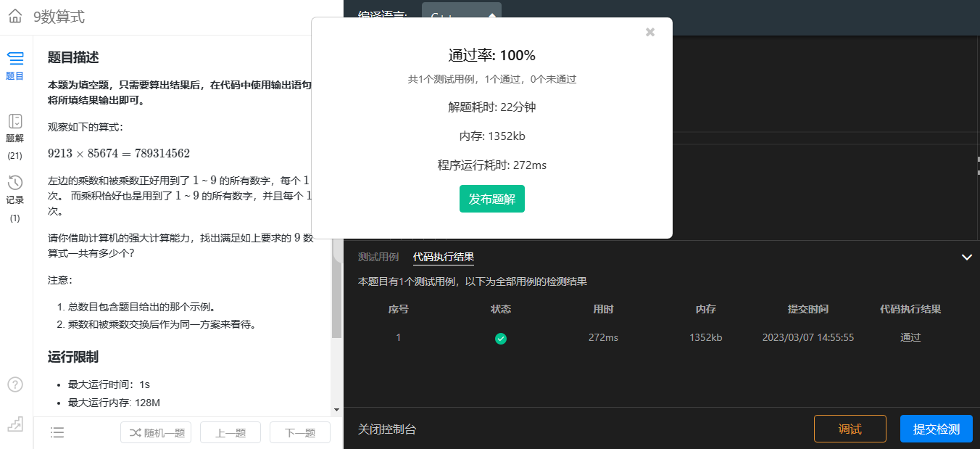Click the 用时 column header
Screen dimensions: 980x449
(603, 309)
